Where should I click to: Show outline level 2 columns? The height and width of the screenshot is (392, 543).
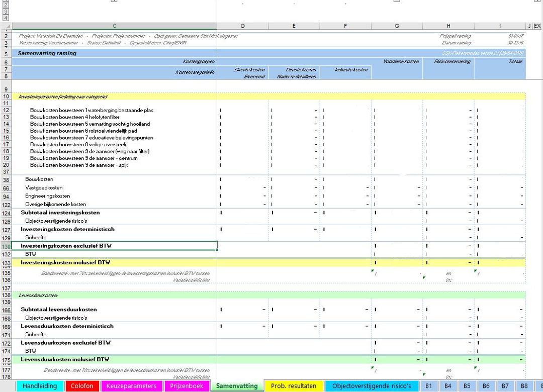point(6,6)
